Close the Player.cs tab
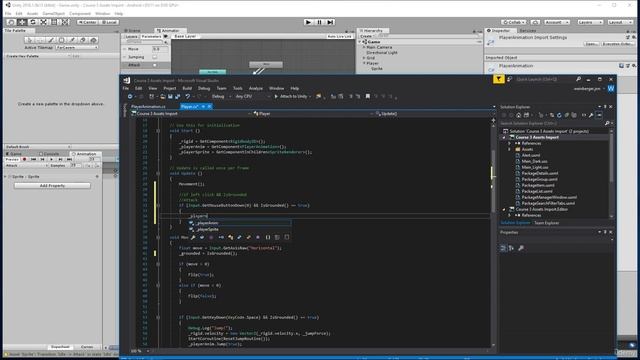Image resolution: width=640 pixels, height=360 pixels. (x=209, y=107)
